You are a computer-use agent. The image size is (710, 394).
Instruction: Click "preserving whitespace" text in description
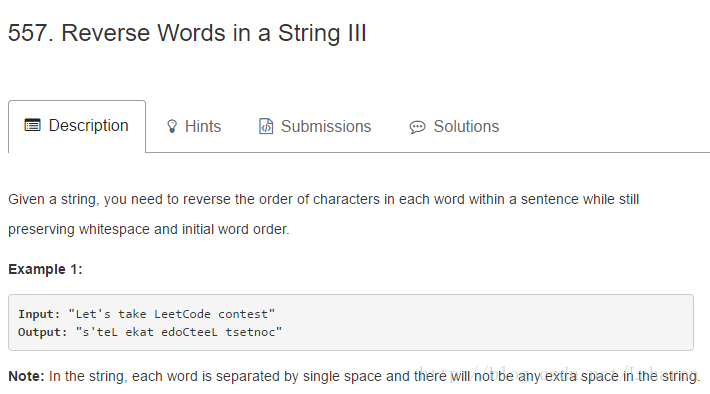tap(79, 229)
